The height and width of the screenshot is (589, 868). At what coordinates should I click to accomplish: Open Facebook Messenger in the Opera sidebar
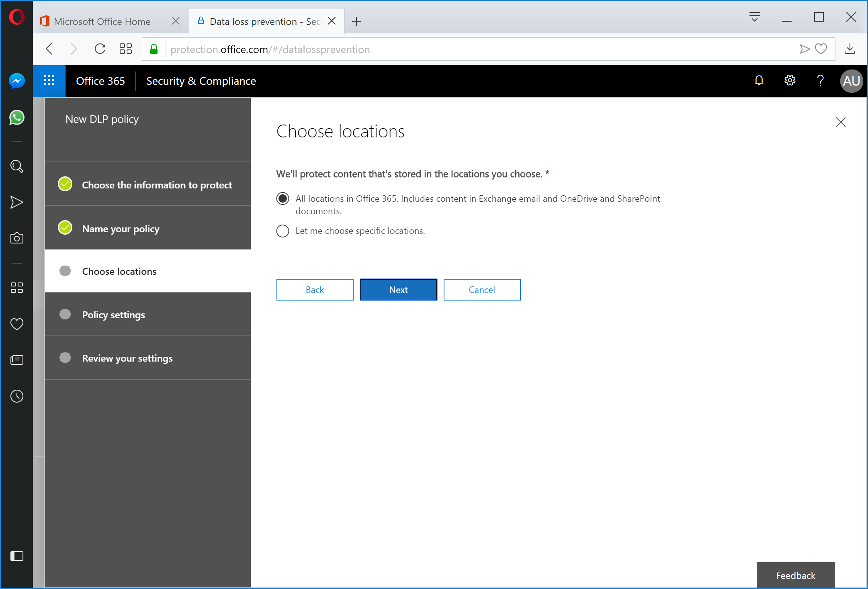(x=16, y=81)
